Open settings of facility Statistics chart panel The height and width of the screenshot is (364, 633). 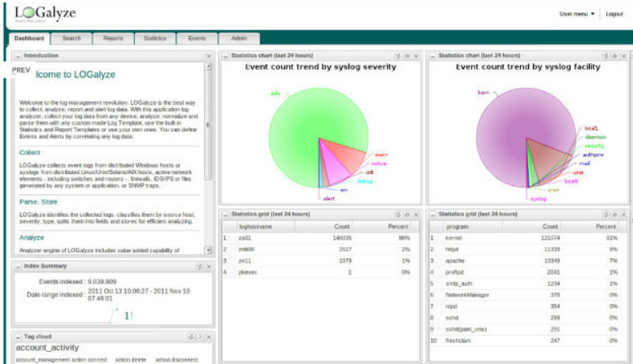pos(615,56)
